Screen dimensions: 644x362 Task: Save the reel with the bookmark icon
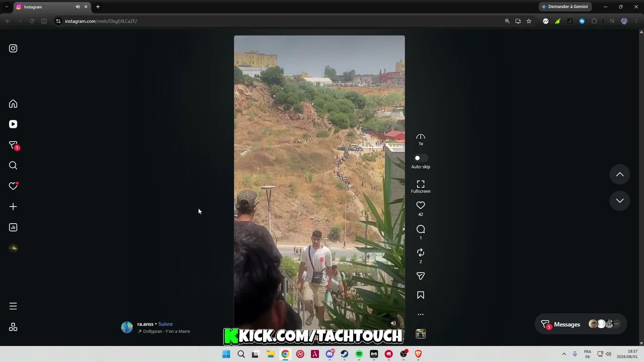421,295
